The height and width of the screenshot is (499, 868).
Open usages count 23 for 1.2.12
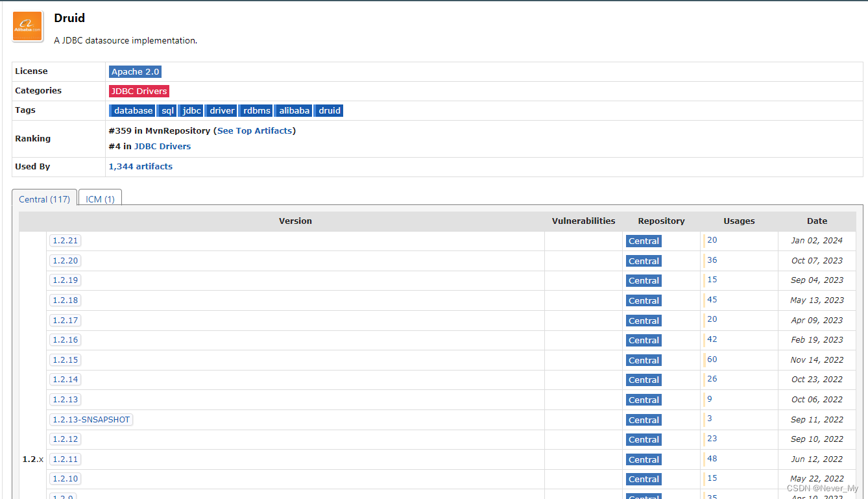tap(712, 438)
